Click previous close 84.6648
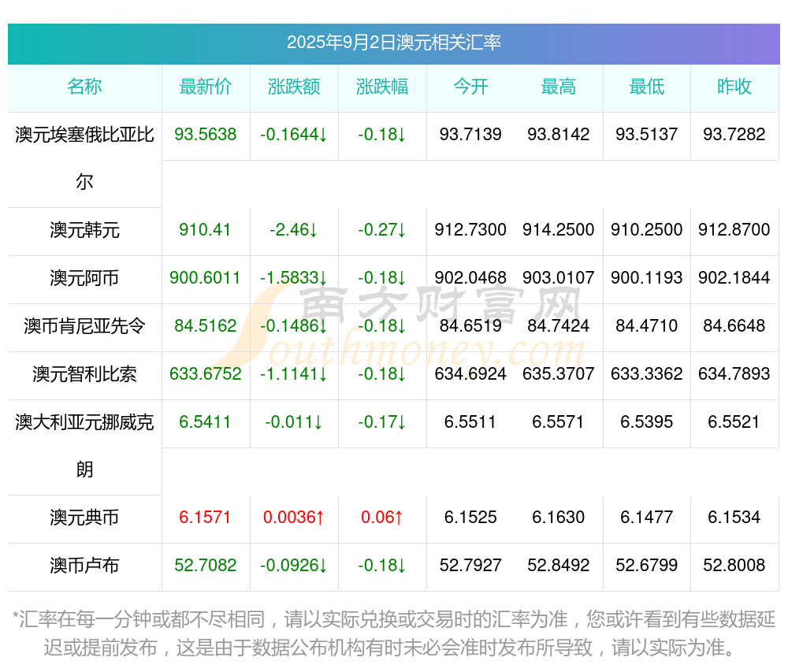Image resolution: width=788 pixels, height=672 pixels. (734, 326)
